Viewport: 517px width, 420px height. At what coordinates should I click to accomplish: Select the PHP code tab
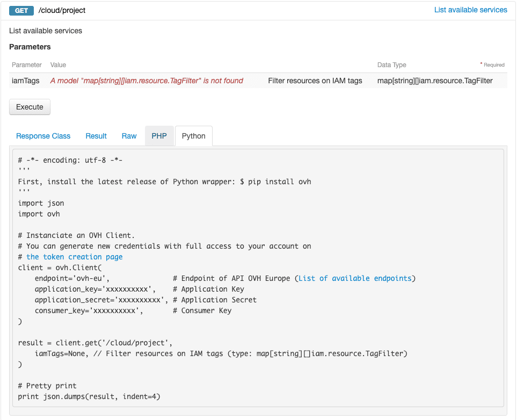point(159,136)
